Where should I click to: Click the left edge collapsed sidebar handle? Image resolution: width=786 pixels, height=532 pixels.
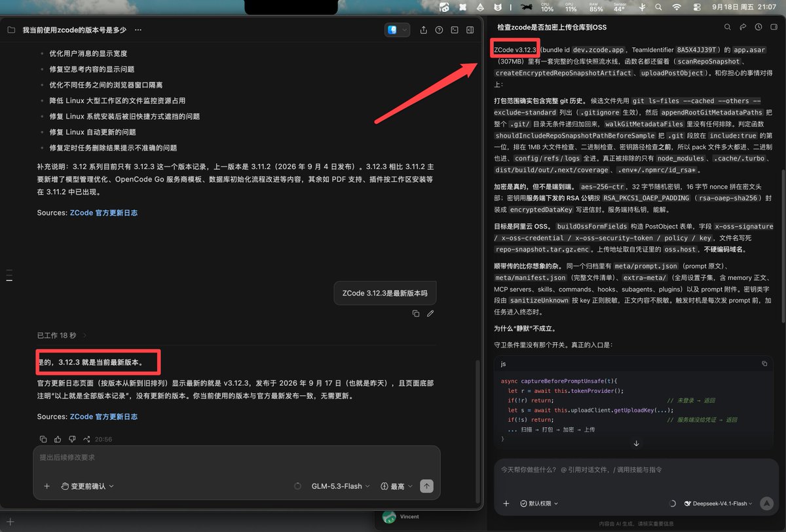click(x=9, y=275)
